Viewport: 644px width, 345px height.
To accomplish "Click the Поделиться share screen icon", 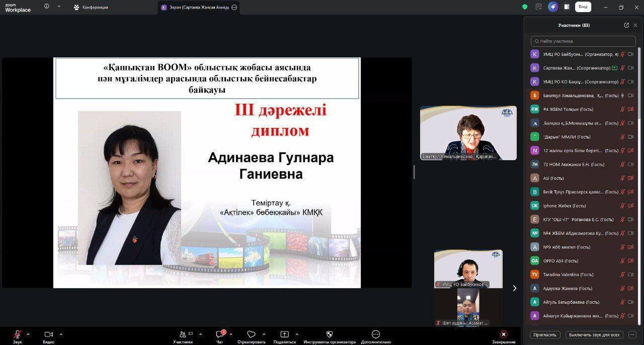I will pos(284,335).
